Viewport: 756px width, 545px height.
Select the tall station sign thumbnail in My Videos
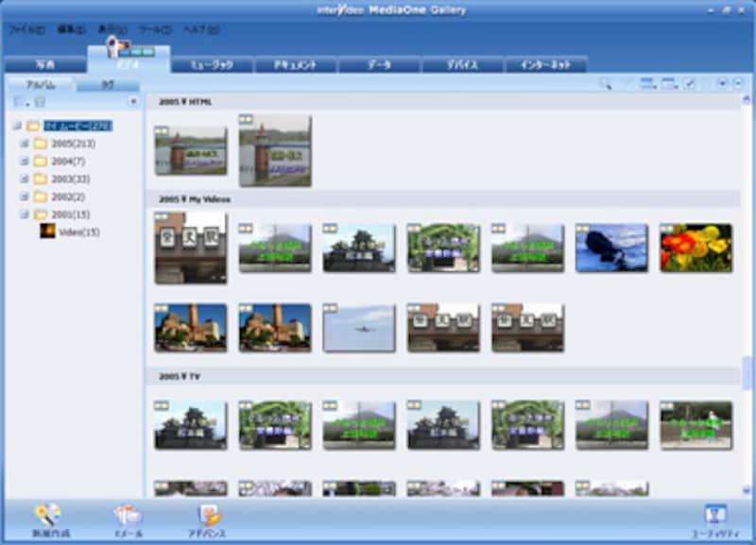(x=191, y=247)
